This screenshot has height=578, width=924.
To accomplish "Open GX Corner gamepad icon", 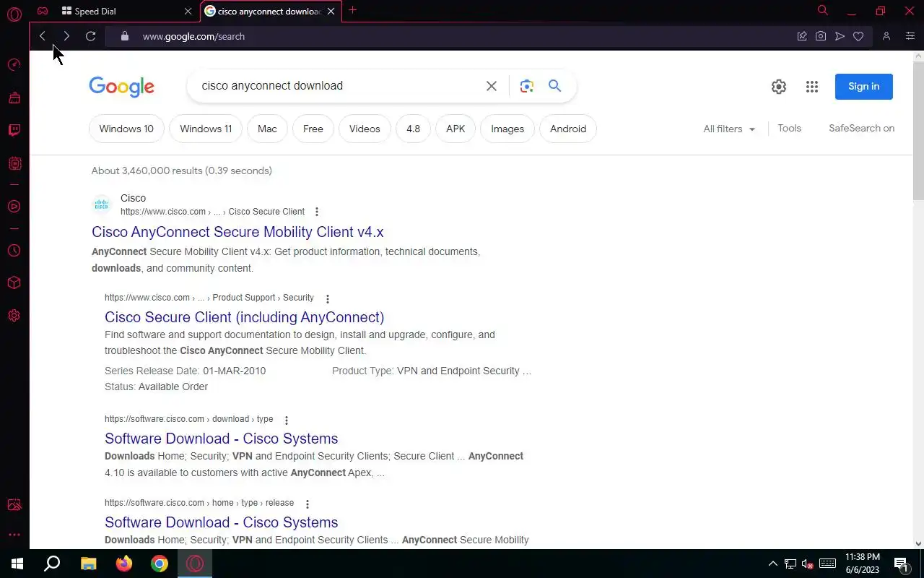I will click(43, 11).
